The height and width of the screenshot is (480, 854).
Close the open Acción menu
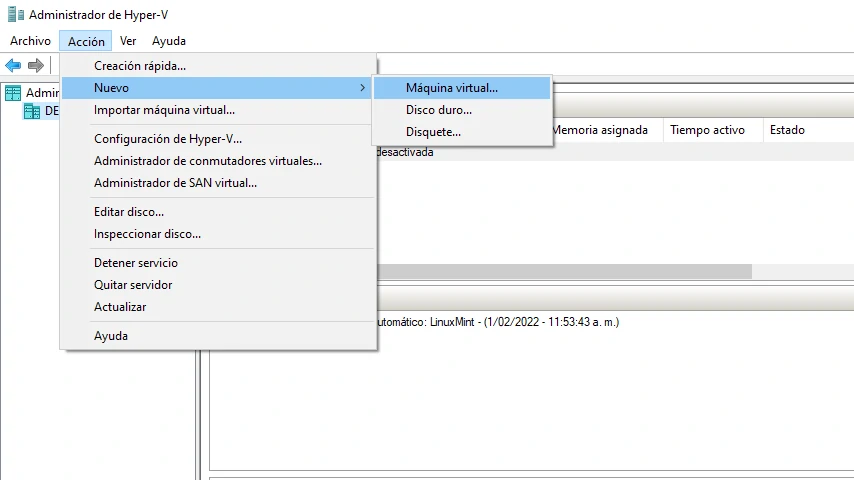click(x=86, y=41)
